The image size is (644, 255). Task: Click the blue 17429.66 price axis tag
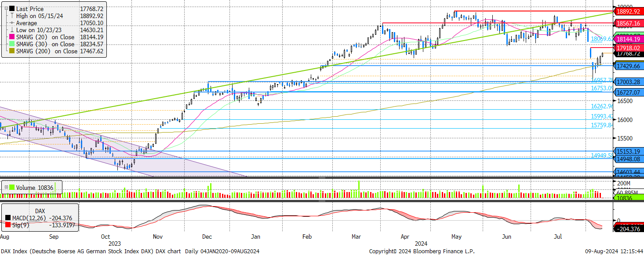pyautogui.click(x=628, y=66)
